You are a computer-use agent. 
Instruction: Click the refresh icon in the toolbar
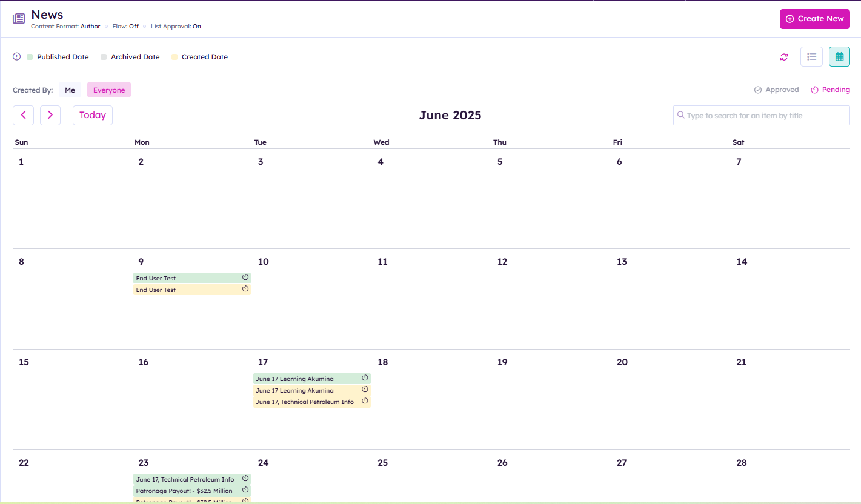[x=784, y=57]
